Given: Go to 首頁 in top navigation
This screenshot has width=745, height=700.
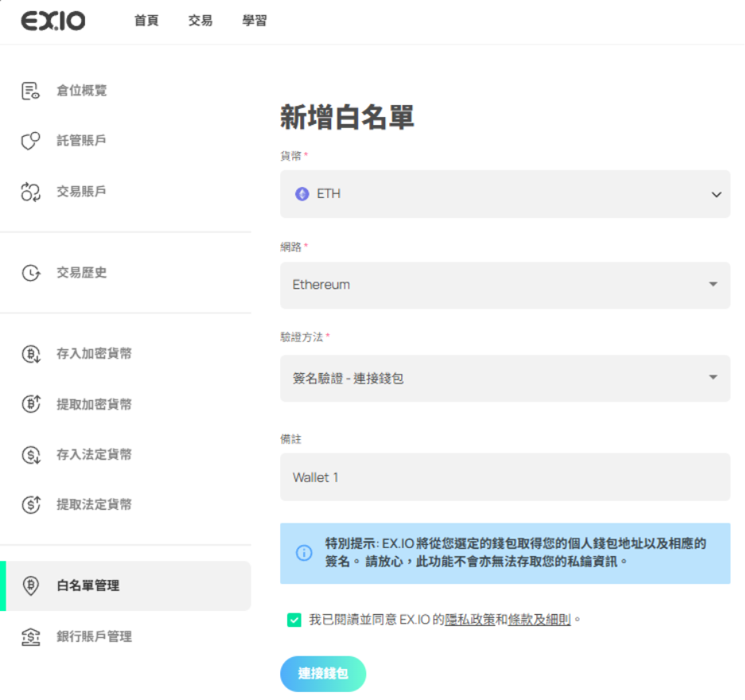Looking at the screenshot, I should pos(146,21).
